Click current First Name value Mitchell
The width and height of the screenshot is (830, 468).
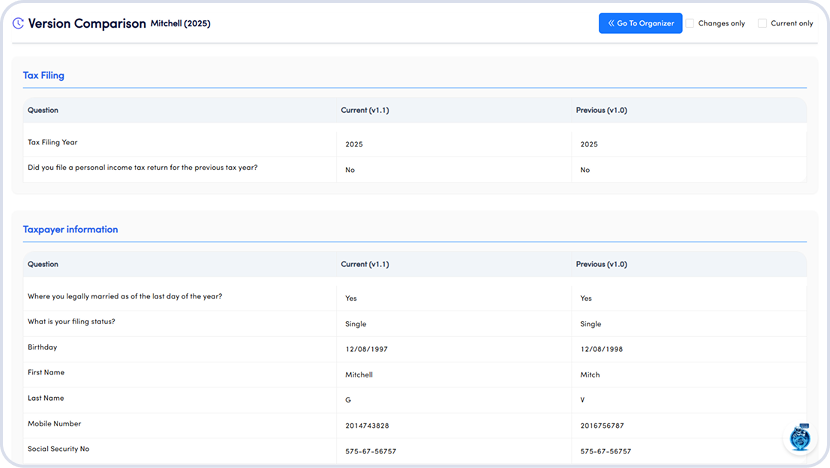click(359, 375)
